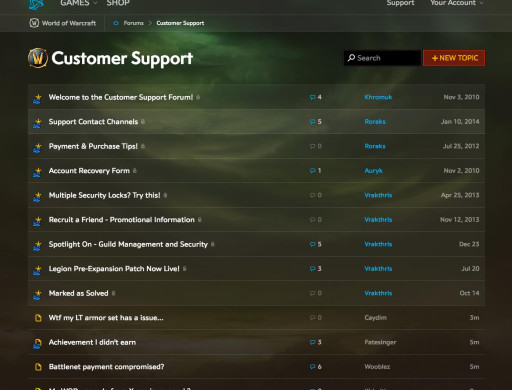Open the SHOP menu item
This screenshot has width=512, height=390.
(118, 3)
